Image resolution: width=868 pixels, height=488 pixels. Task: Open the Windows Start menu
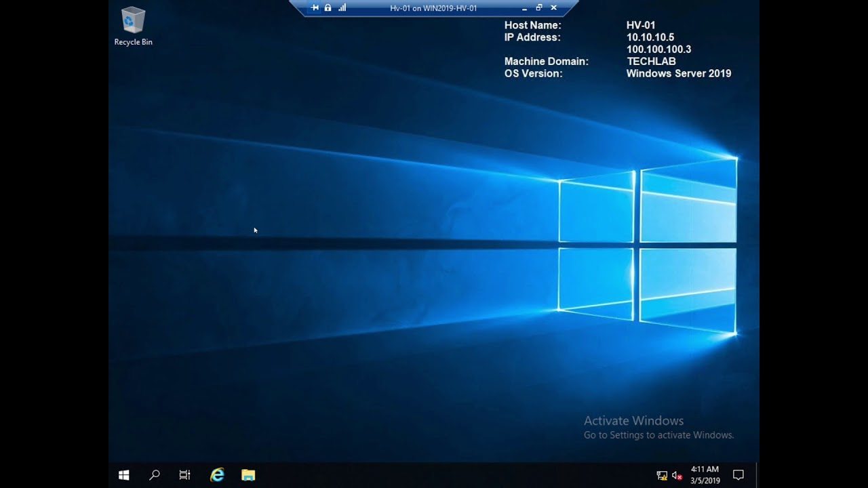(123, 475)
